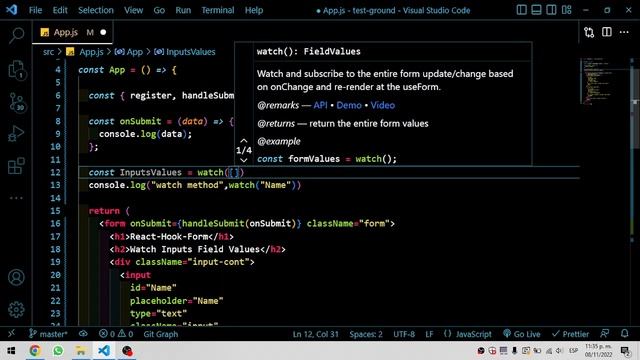This screenshot has width=640, height=360.
Task: Show the previous signature with the up arrow
Action: [x=244, y=141]
